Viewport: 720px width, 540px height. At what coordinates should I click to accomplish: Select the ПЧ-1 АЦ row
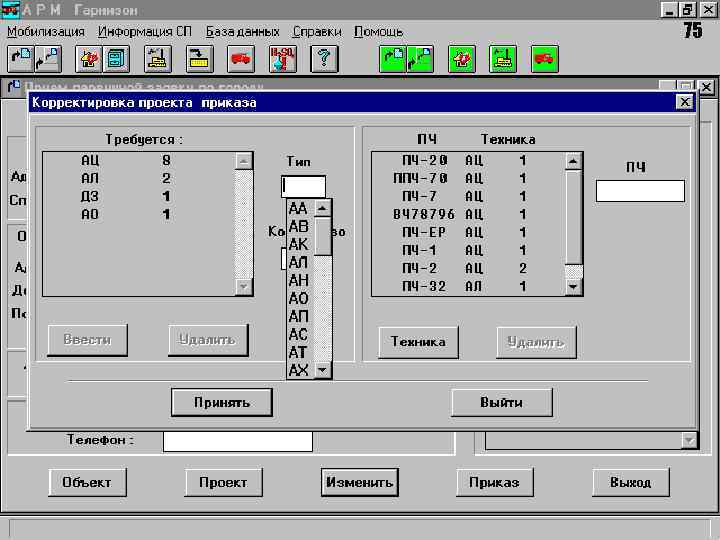point(469,250)
